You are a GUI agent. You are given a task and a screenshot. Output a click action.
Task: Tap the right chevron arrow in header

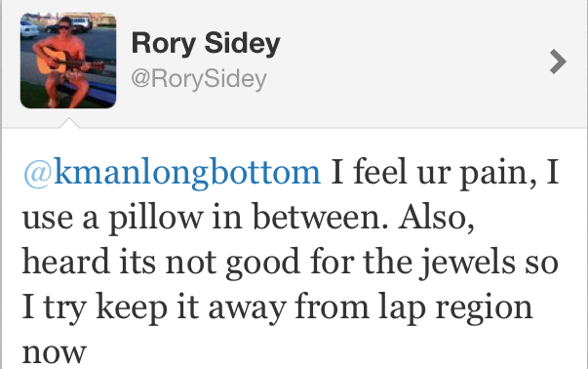pos(558,61)
